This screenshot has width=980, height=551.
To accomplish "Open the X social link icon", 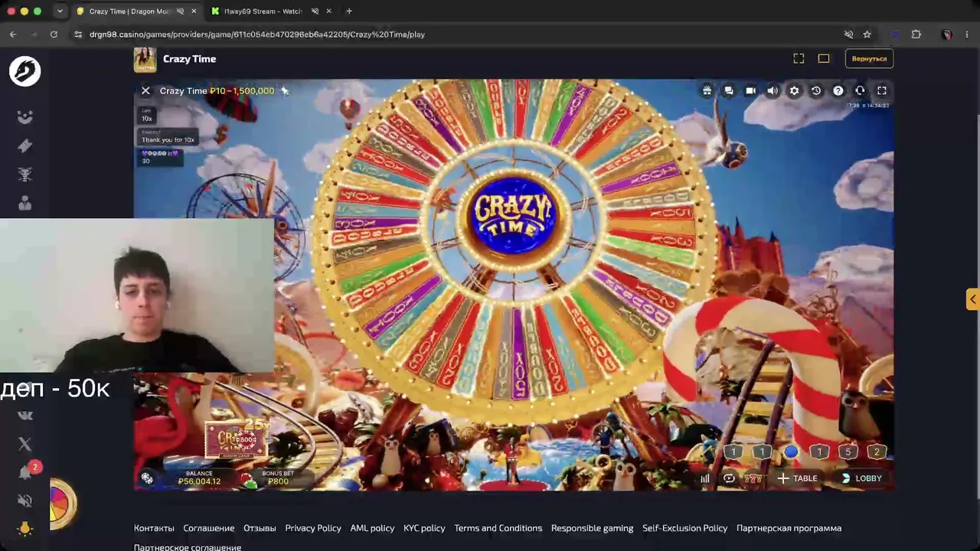I will (24, 444).
